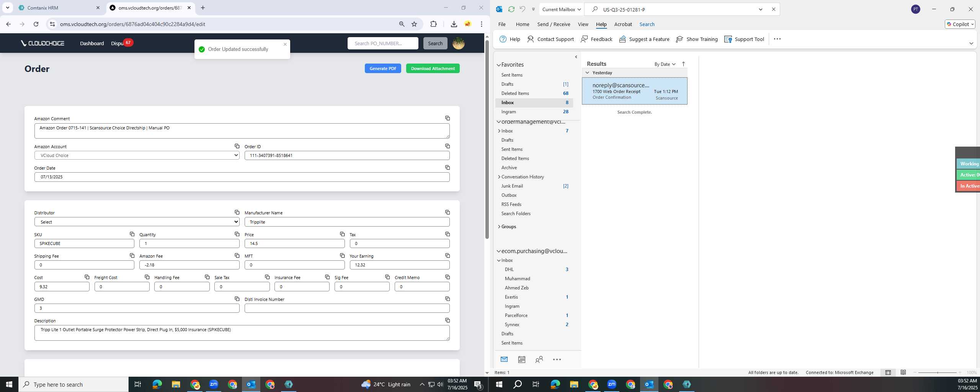Screen dimensions: 980x392
Task: Click Outlook Send/Receive sync icon
Action: coord(511,9)
